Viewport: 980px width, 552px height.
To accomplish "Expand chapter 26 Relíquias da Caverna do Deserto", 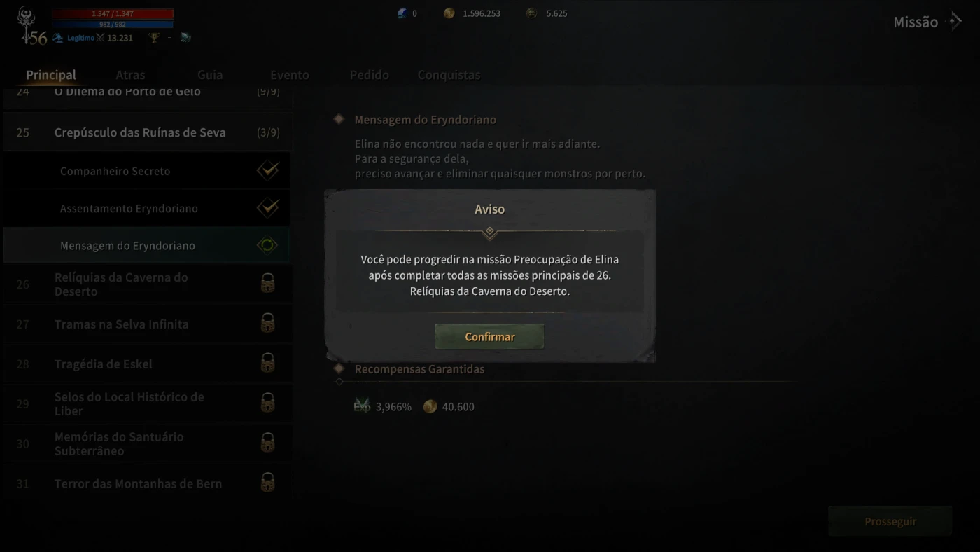I will (148, 284).
